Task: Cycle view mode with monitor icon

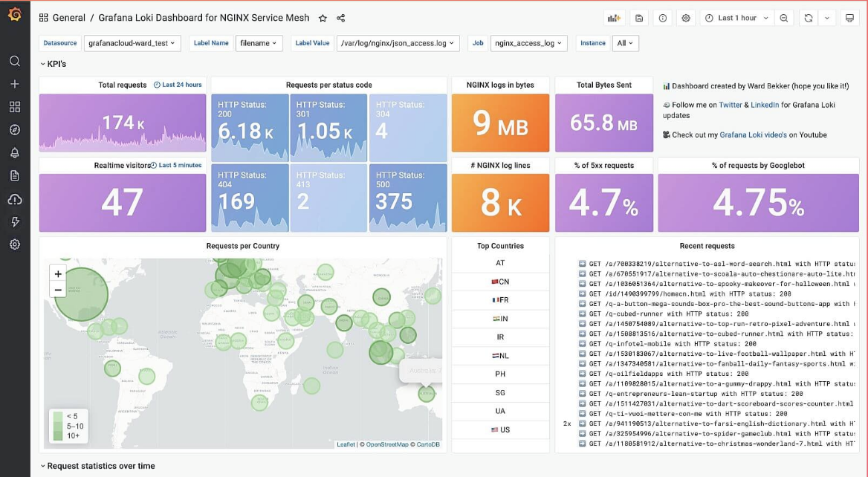Action: point(849,19)
